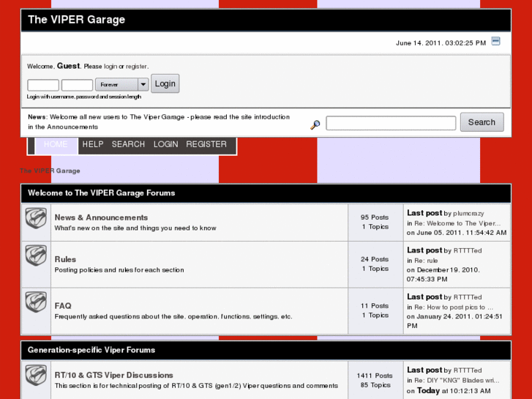Image resolution: width=532 pixels, height=399 pixels.
Task: View RTTTTed's profile in the FAQ row
Action: (x=468, y=297)
